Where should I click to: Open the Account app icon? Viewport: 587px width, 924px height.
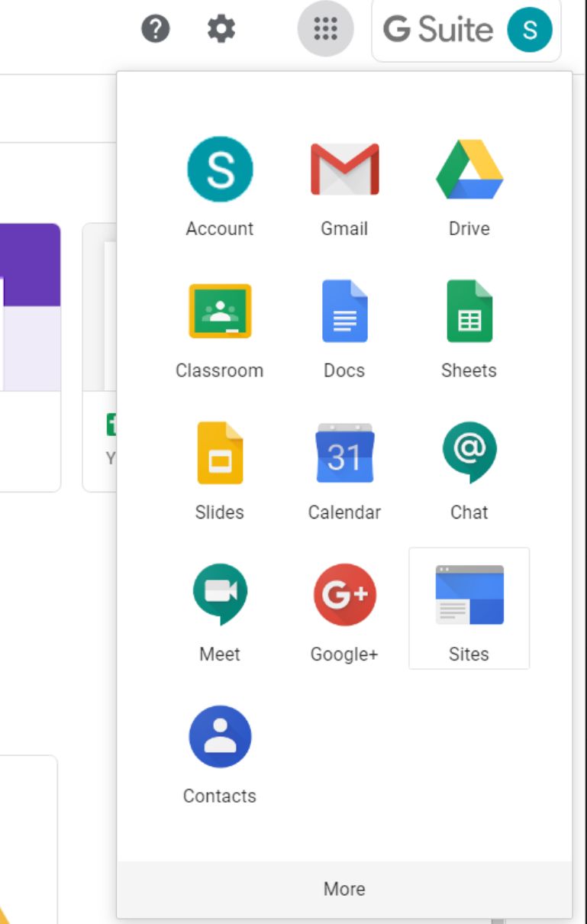point(220,170)
